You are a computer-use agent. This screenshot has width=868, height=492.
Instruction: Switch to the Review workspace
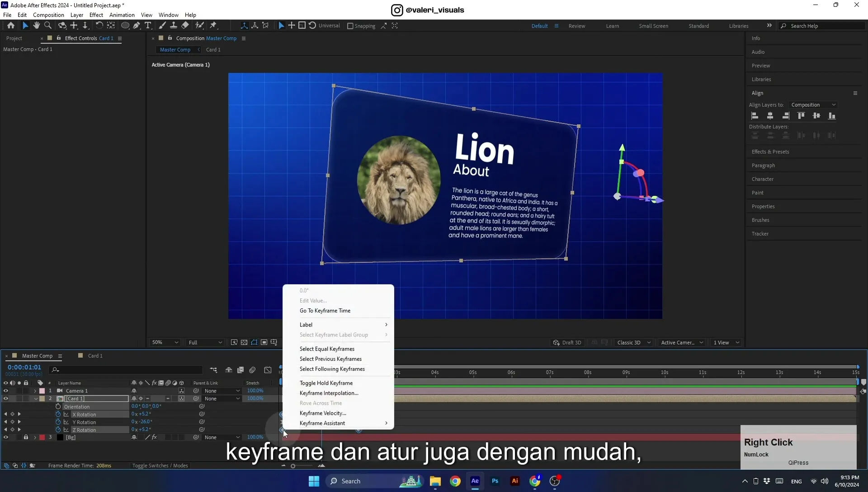[x=577, y=26]
